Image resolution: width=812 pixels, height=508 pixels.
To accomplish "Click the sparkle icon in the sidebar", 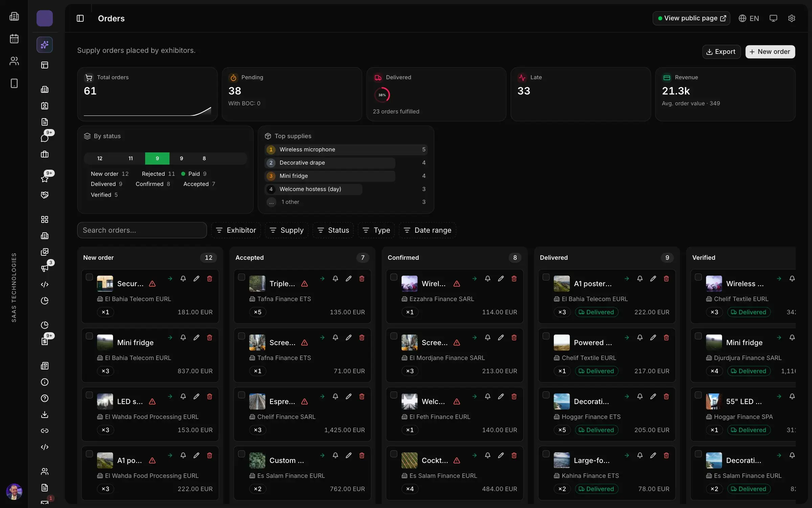I will [x=45, y=45].
